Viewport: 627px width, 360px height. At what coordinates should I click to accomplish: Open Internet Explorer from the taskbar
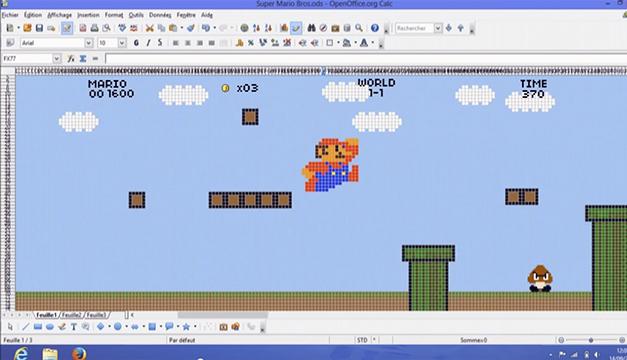(21, 354)
